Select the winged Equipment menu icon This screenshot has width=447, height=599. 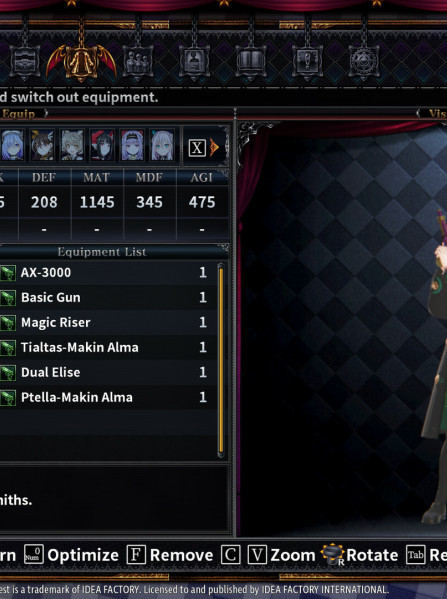81,62
